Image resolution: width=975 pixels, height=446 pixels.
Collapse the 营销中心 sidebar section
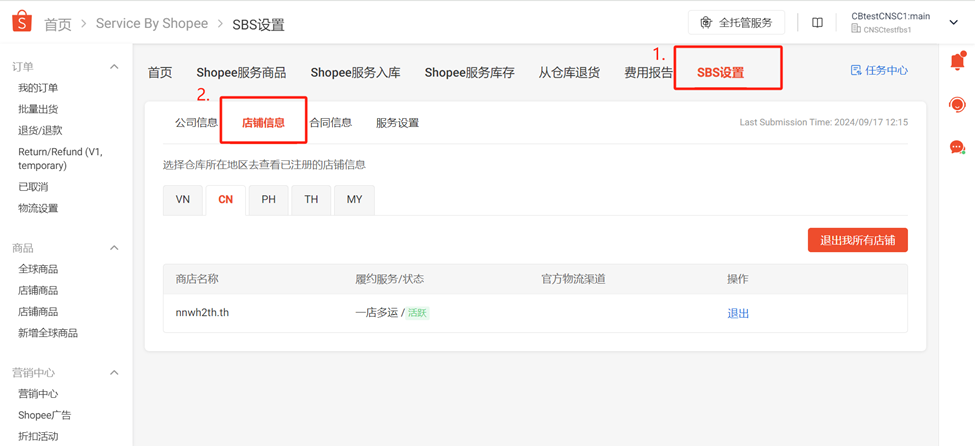click(x=114, y=373)
